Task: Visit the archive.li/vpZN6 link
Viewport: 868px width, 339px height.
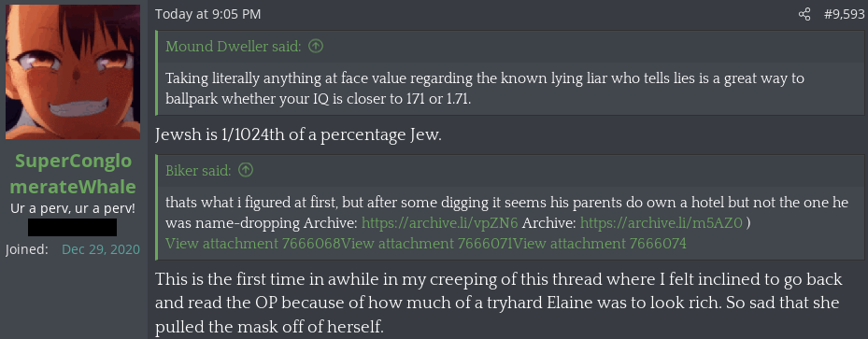Action: coord(439,223)
